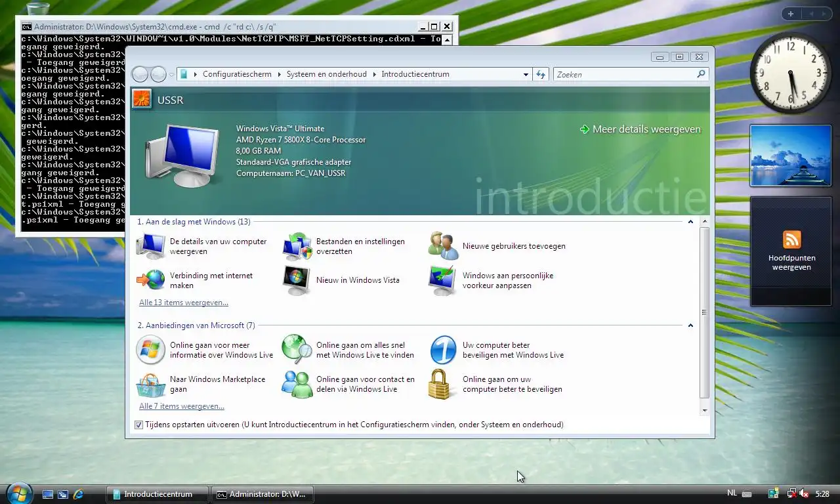This screenshot has height=504, width=840.
Task: Open 'beter beveiligen met Windows Live' icon
Action: pyautogui.click(x=444, y=350)
